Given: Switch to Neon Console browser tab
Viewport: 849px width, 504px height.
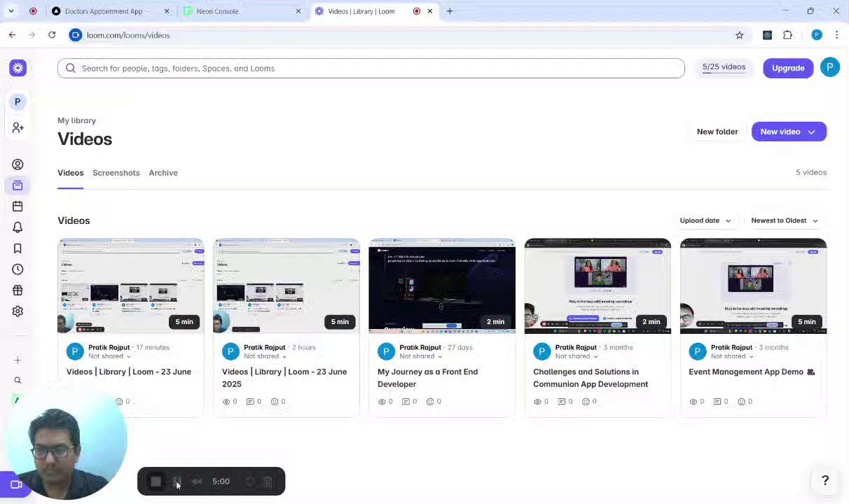Looking at the screenshot, I should (217, 11).
